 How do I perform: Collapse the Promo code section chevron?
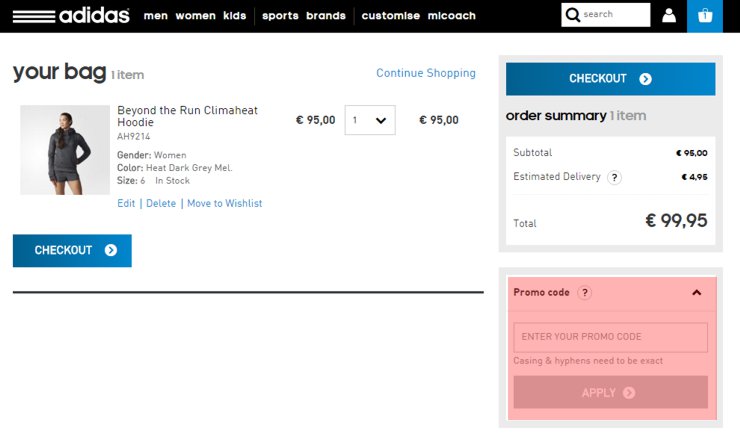pos(697,293)
